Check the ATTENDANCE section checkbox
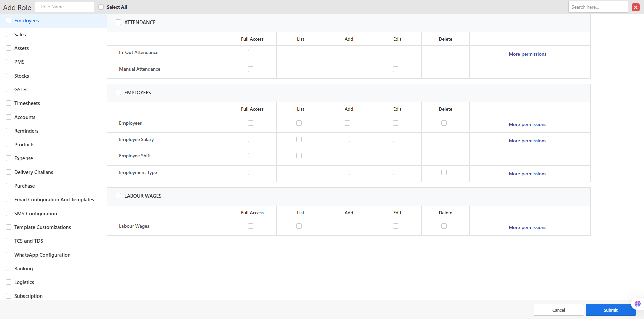644x319 pixels. 118,22
